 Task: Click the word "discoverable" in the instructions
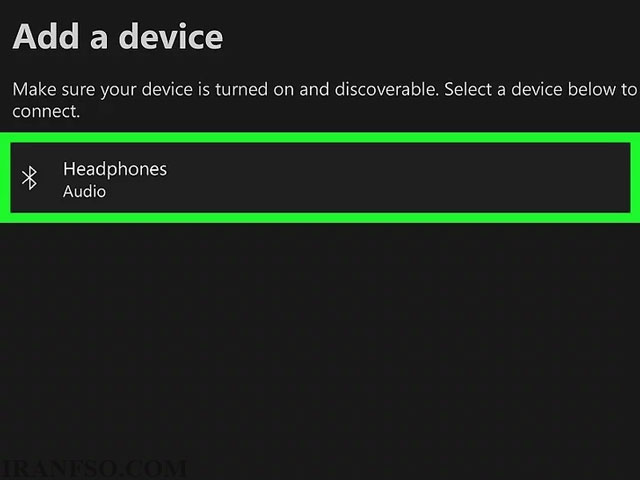tap(386, 89)
